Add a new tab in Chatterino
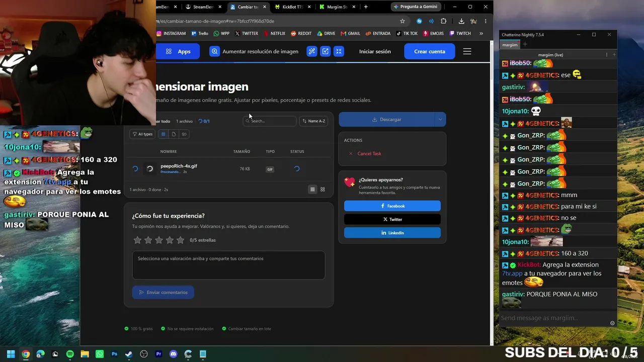The image size is (644, 362). [x=525, y=44]
